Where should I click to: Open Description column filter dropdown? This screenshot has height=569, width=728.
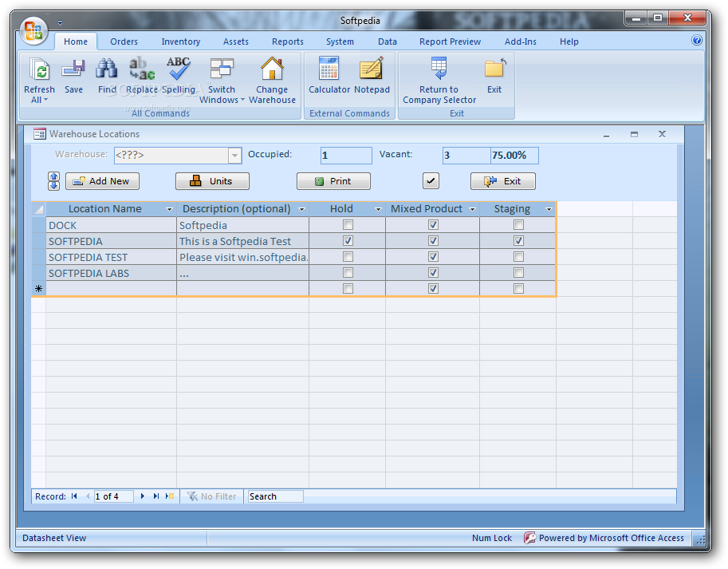click(x=301, y=210)
